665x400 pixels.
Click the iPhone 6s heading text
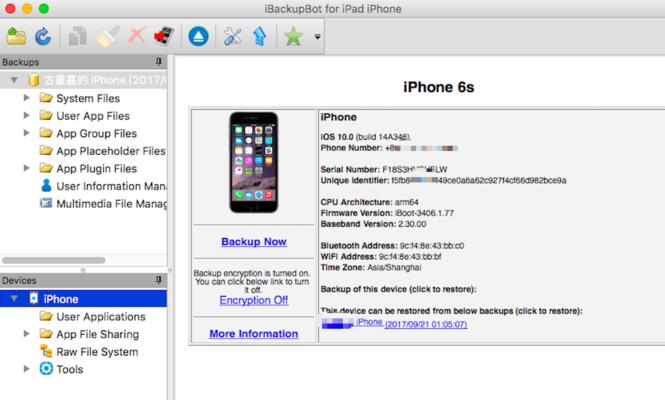(439, 87)
